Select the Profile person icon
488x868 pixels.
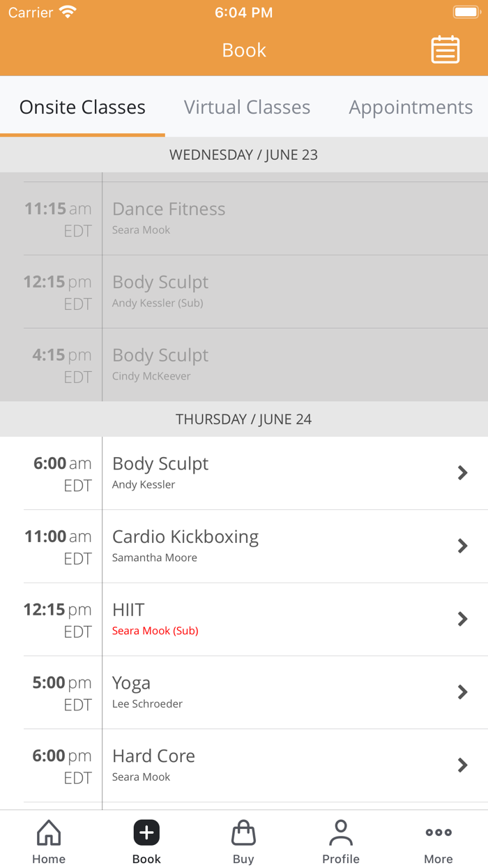click(x=341, y=832)
